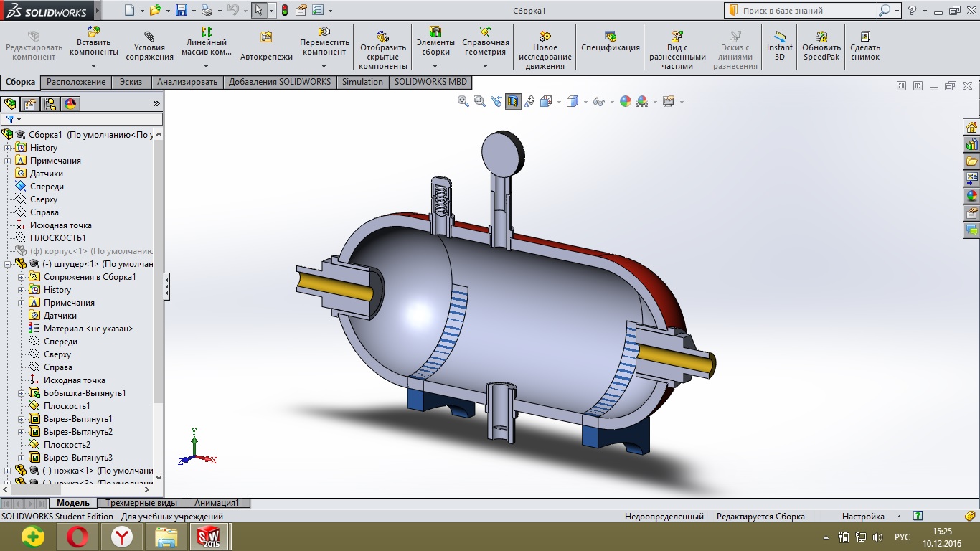
Task: Open dropdown arrow beside Save icon
Action: [194, 11]
